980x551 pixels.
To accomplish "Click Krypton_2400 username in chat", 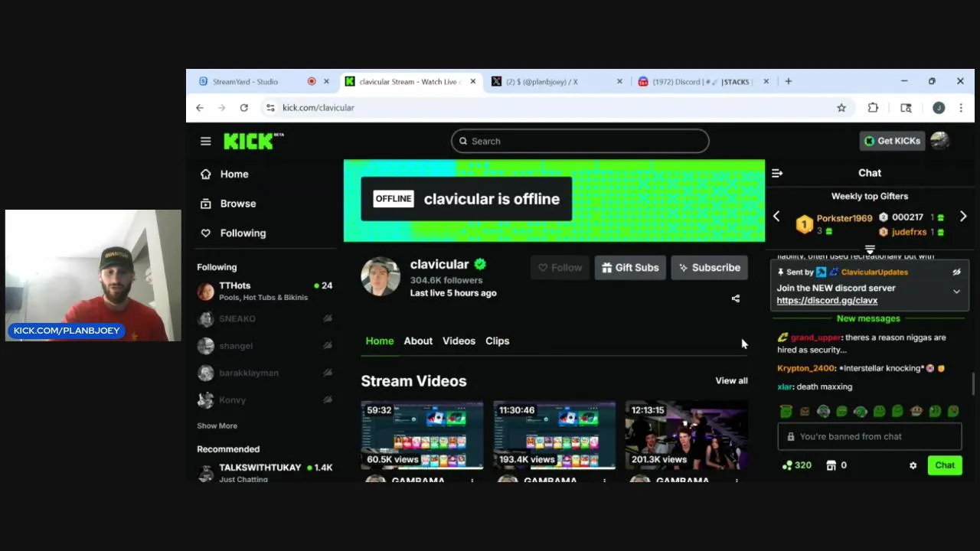I will tap(805, 368).
